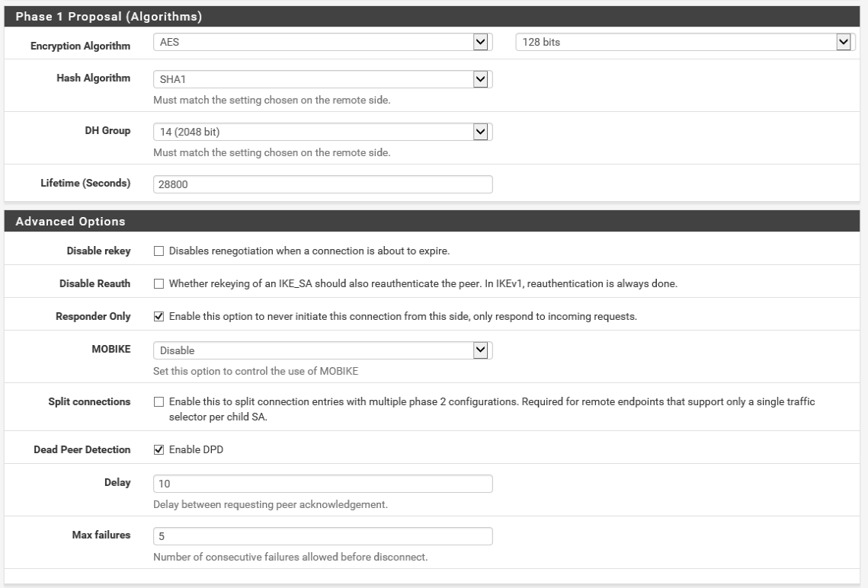Click the Lifetime (Seconds) input field
The width and height of the screenshot is (868, 588).
coord(322,184)
